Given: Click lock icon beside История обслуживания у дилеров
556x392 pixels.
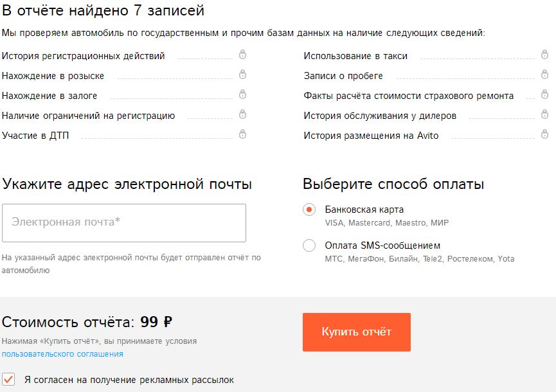Looking at the screenshot, I should coord(544,115).
